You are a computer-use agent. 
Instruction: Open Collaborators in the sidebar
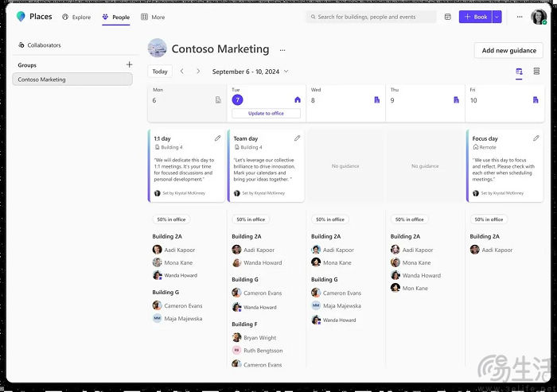pyautogui.click(x=40, y=45)
